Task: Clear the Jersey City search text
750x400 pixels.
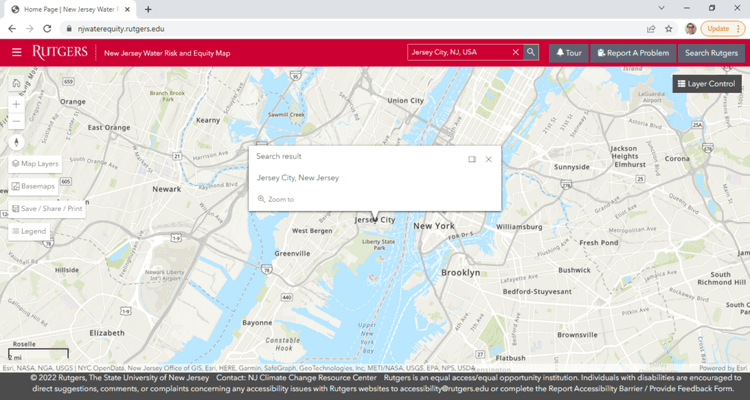Action: point(516,52)
